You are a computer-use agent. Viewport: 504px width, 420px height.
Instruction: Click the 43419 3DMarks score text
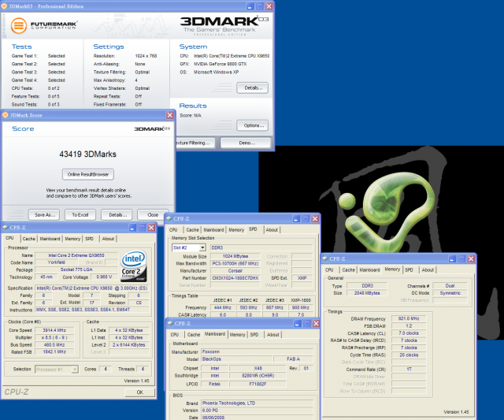87,154
